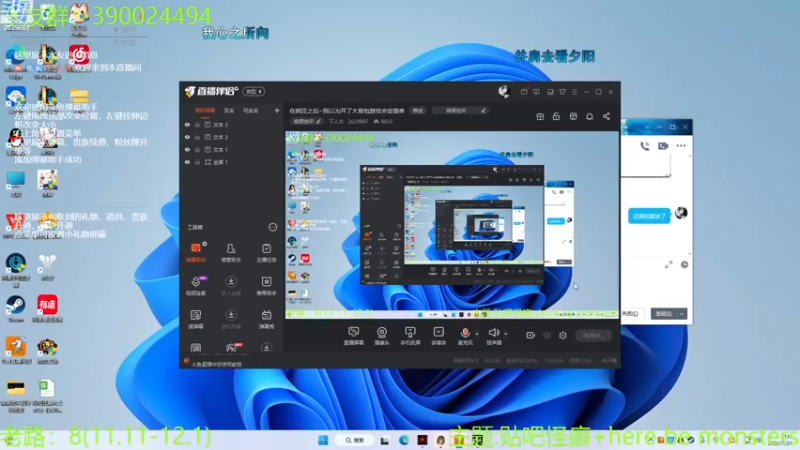The image size is (800, 450).
Task: Open the 弹幕助手 danmaku assistant tool
Action: click(196, 252)
